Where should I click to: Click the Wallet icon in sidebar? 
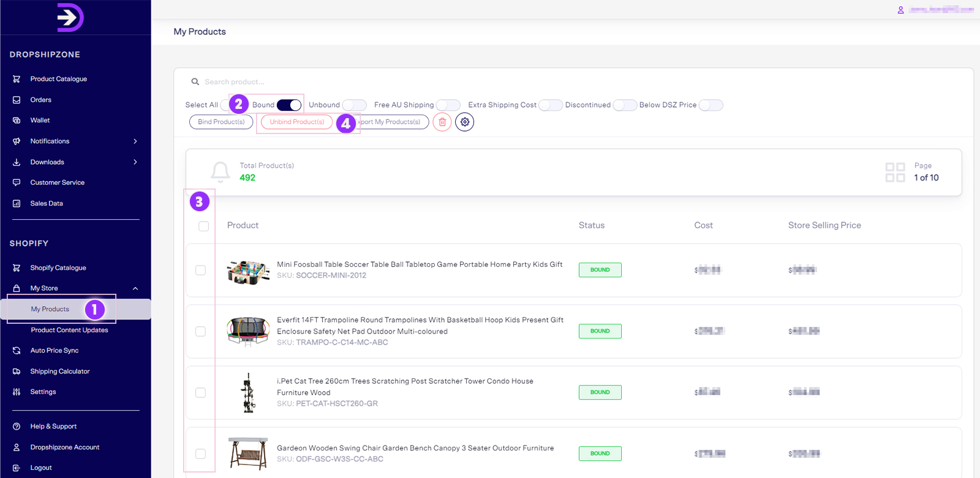pyautogui.click(x=17, y=121)
